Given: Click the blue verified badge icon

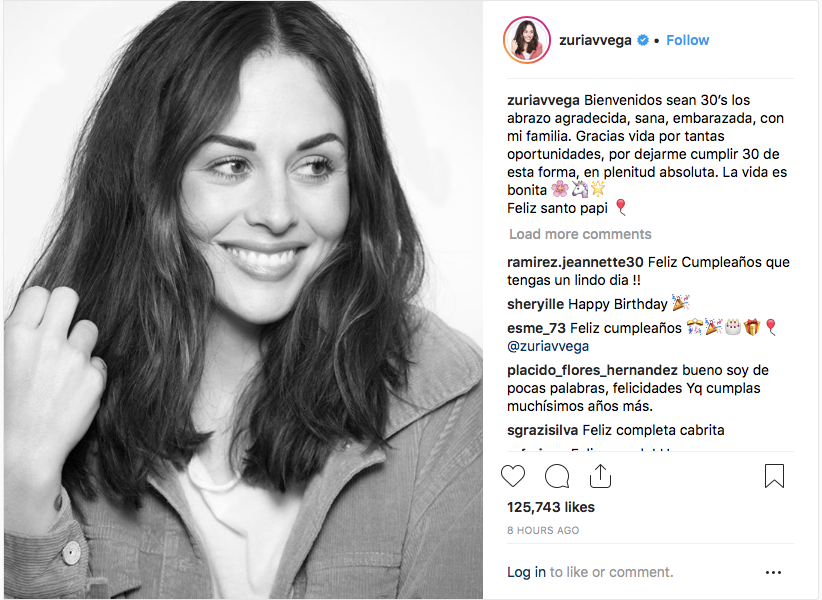Looking at the screenshot, I should coord(643,40).
